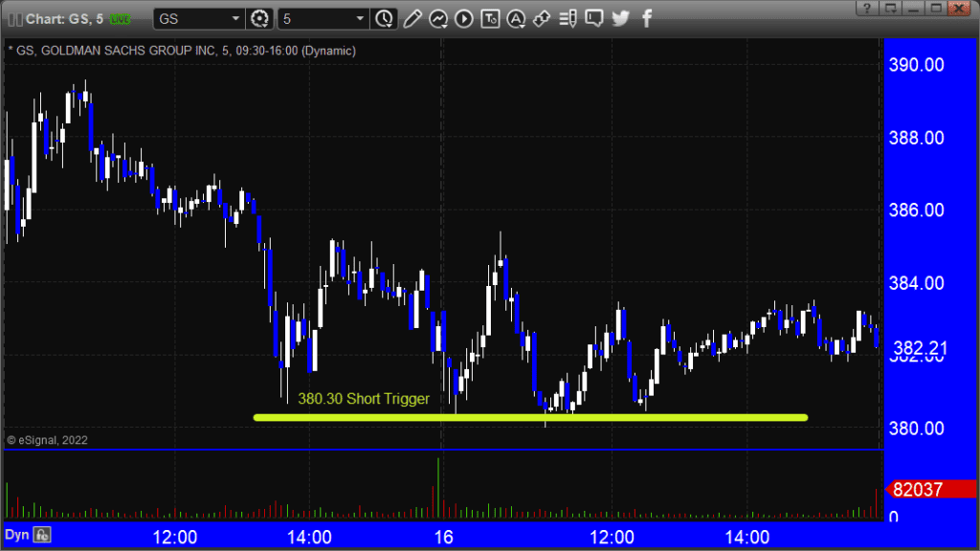This screenshot has height=551, width=980.
Task: Click the first 14:00 label on time axis
Action: pos(309,538)
